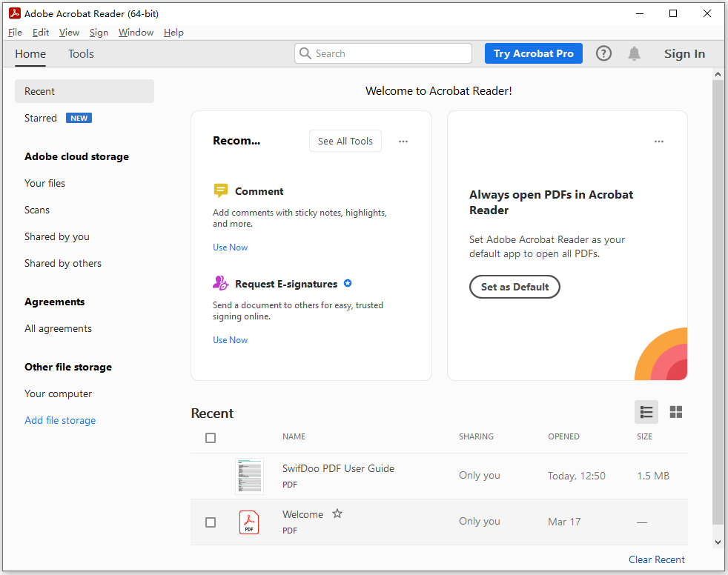
Task: Open Shared by you
Action: pos(56,236)
